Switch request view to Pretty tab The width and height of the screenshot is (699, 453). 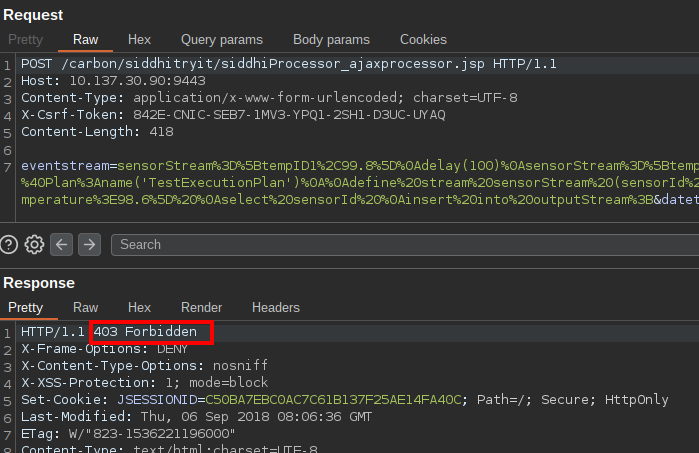[25, 40]
